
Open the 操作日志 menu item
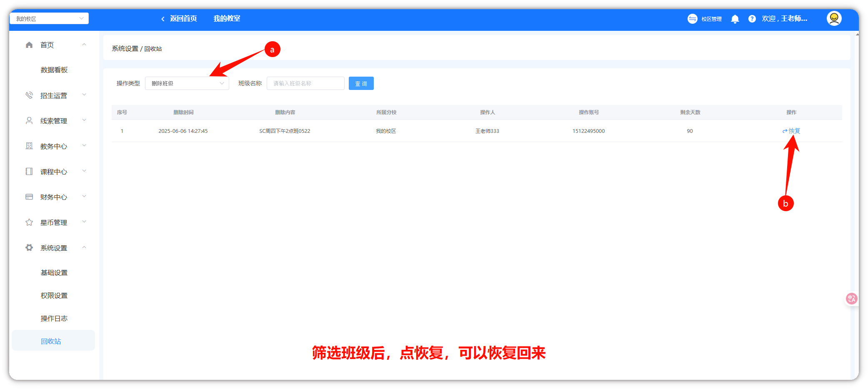click(x=54, y=319)
